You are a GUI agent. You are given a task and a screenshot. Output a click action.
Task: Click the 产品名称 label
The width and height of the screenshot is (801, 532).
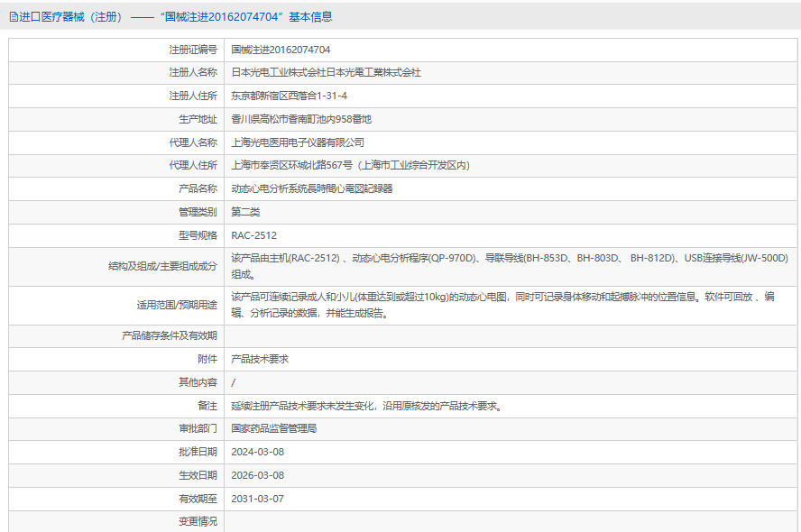click(x=198, y=189)
